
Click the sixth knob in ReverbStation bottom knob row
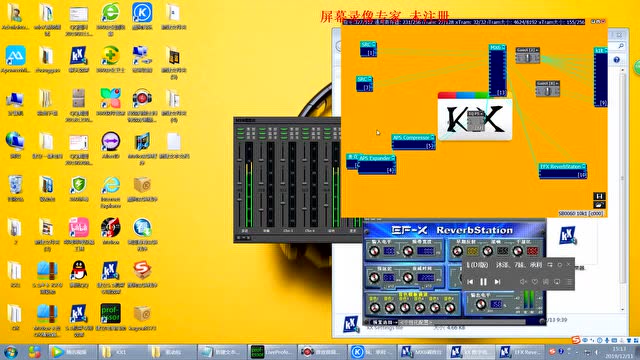tap(450, 308)
